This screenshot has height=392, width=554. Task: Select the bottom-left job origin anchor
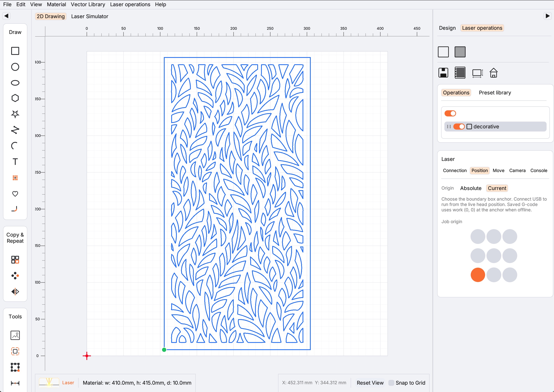click(478, 275)
